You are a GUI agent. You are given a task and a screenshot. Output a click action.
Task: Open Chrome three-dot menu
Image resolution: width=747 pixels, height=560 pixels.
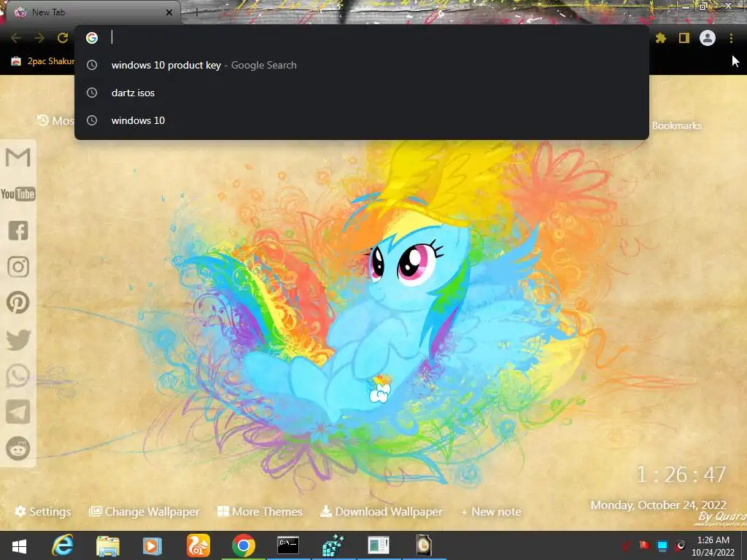click(731, 38)
